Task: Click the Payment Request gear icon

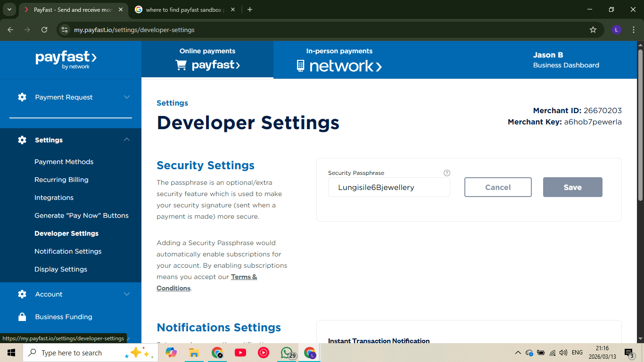Action: click(22, 97)
